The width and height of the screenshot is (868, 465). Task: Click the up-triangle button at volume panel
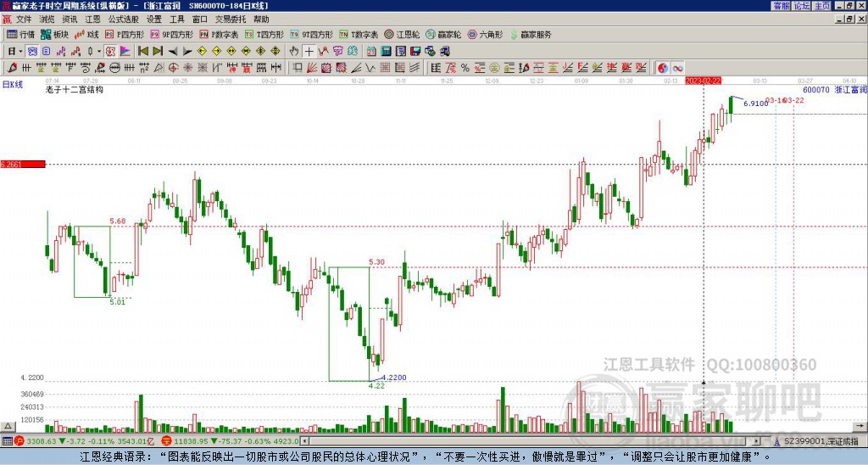click(x=8, y=426)
